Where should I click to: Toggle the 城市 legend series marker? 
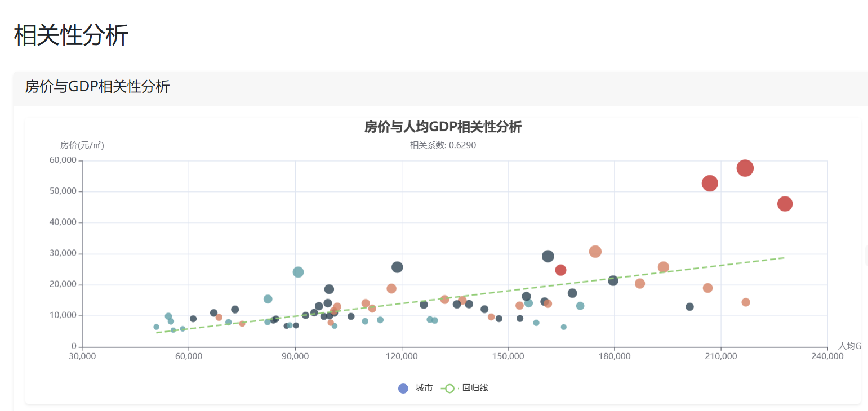pyautogui.click(x=403, y=388)
